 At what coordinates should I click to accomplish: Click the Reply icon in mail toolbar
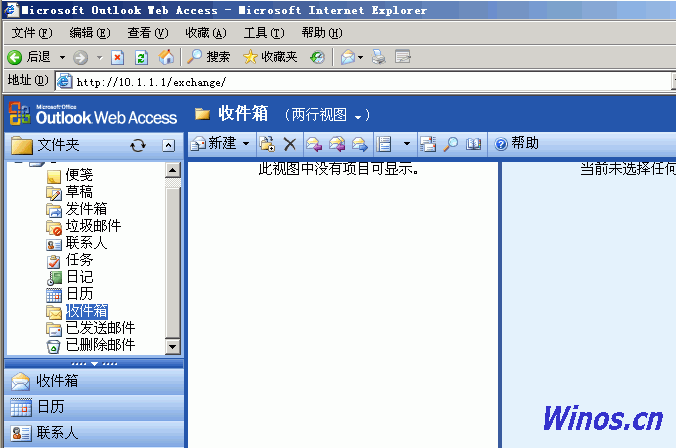pos(314,144)
